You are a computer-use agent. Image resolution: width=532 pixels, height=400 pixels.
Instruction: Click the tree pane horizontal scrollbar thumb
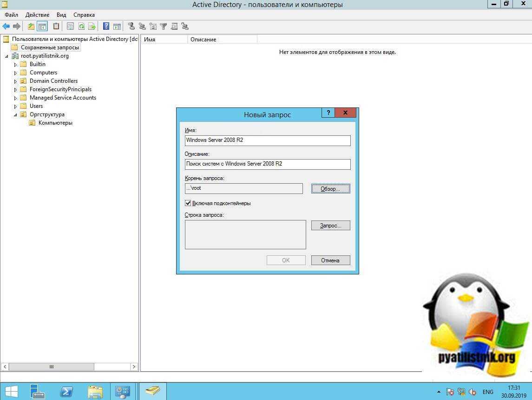click(x=51, y=367)
